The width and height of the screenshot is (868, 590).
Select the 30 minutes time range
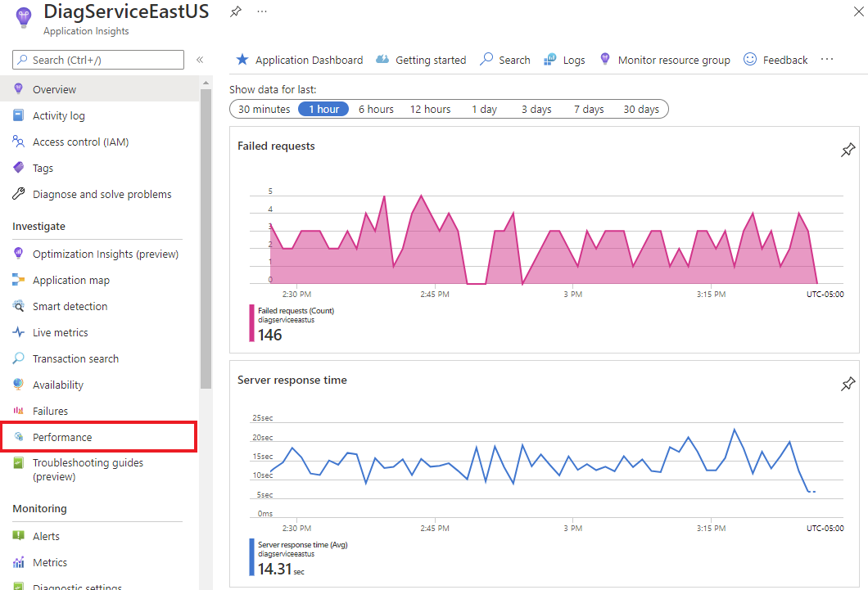pos(264,109)
